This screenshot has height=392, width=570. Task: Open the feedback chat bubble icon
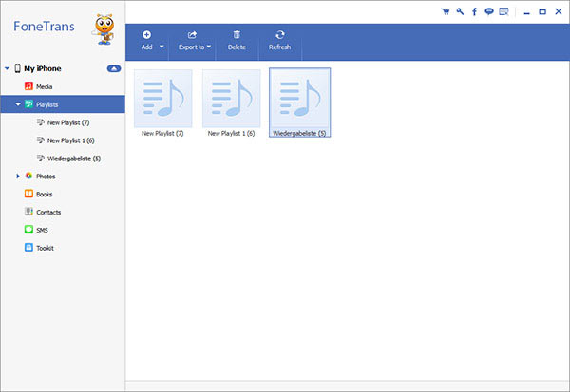489,11
